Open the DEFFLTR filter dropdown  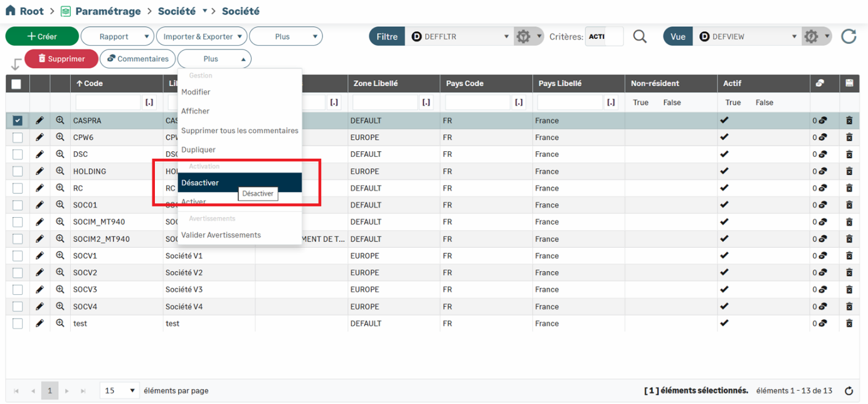pos(461,37)
